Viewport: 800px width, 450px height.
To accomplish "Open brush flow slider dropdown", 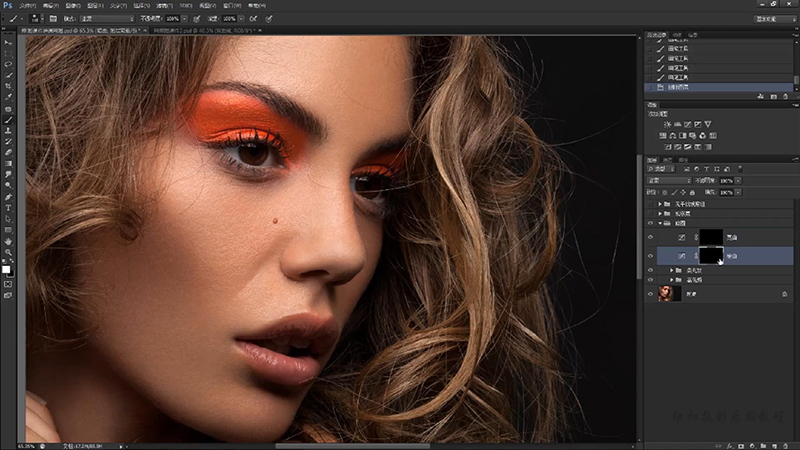I will (x=241, y=19).
